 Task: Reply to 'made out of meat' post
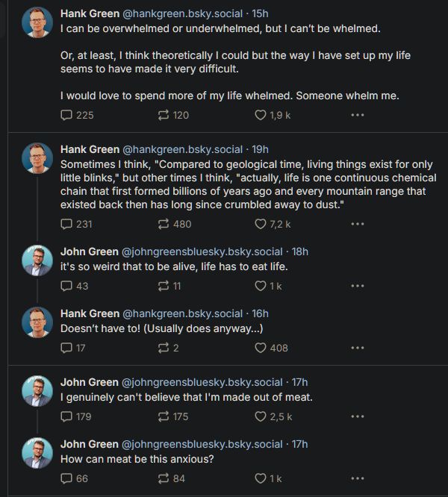coord(66,416)
